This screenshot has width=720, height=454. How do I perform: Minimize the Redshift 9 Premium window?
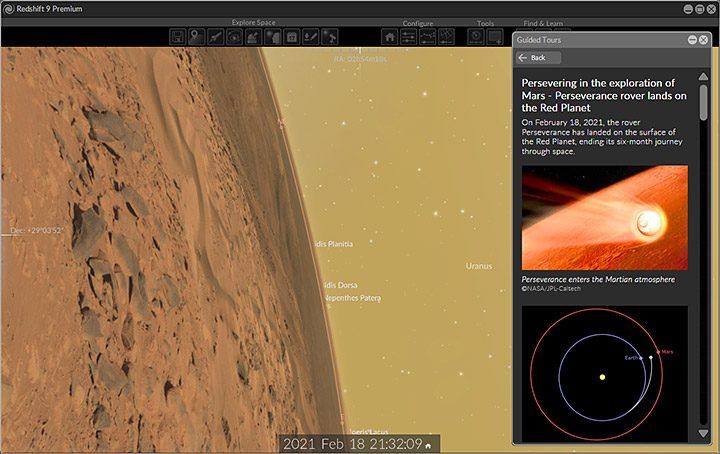point(688,9)
